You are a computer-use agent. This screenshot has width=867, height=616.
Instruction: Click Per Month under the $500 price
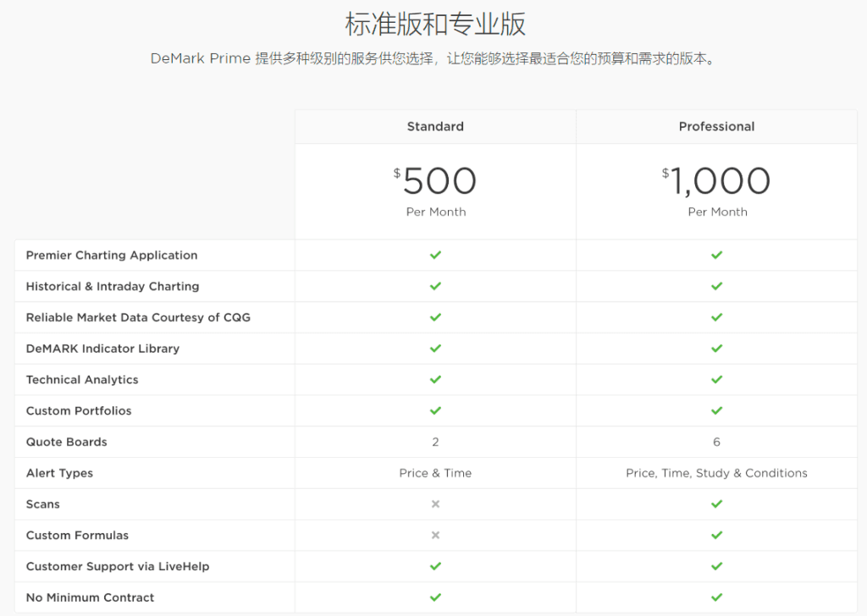point(436,212)
